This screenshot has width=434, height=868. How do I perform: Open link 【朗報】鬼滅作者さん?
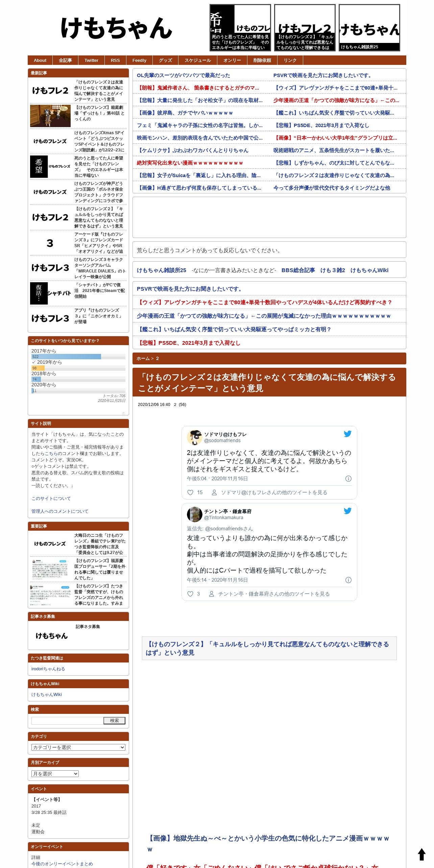click(x=198, y=88)
